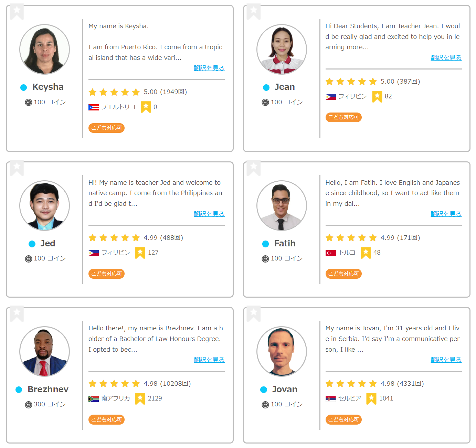Click the coin icon under Brezhnev

[29, 405]
